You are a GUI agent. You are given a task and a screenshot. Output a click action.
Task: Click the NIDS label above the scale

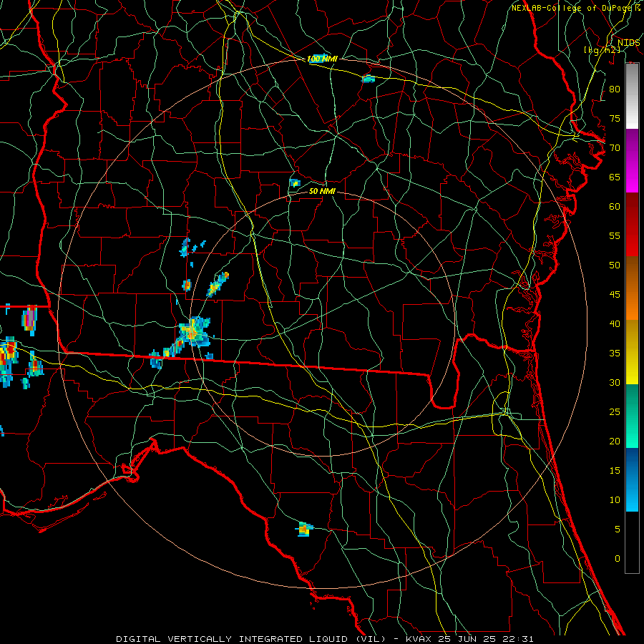(628, 43)
